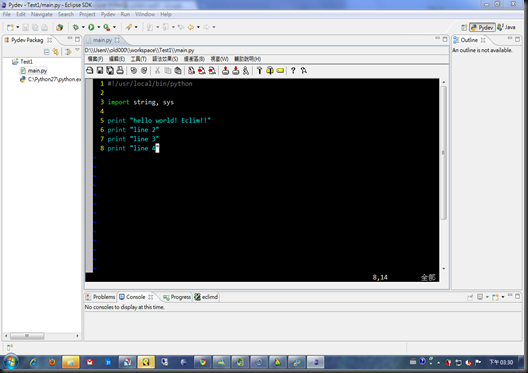Switch to the Progress tab
Image resolution: width=528 pixels, height=373 pixels.
177,297
